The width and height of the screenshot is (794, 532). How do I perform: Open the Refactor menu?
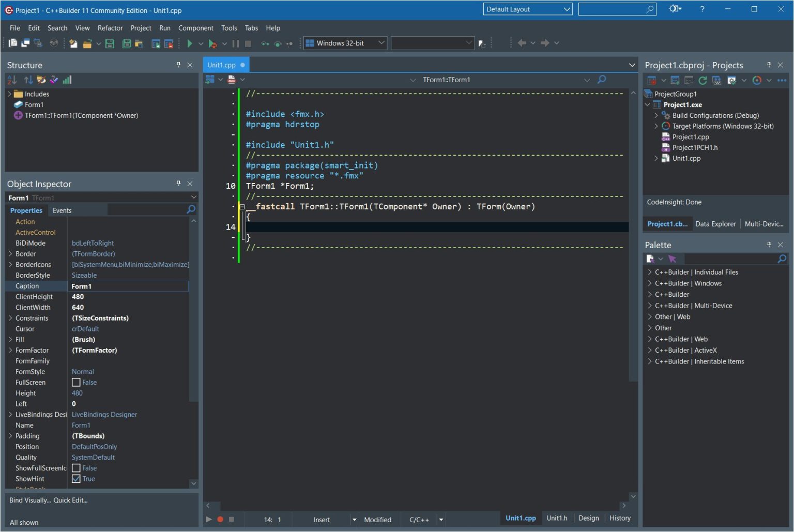click(x=110, y=28)
